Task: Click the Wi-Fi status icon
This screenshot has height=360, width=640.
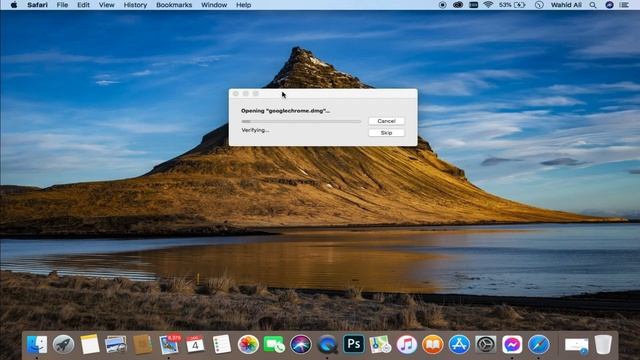Action: click(x=488, y=5)
